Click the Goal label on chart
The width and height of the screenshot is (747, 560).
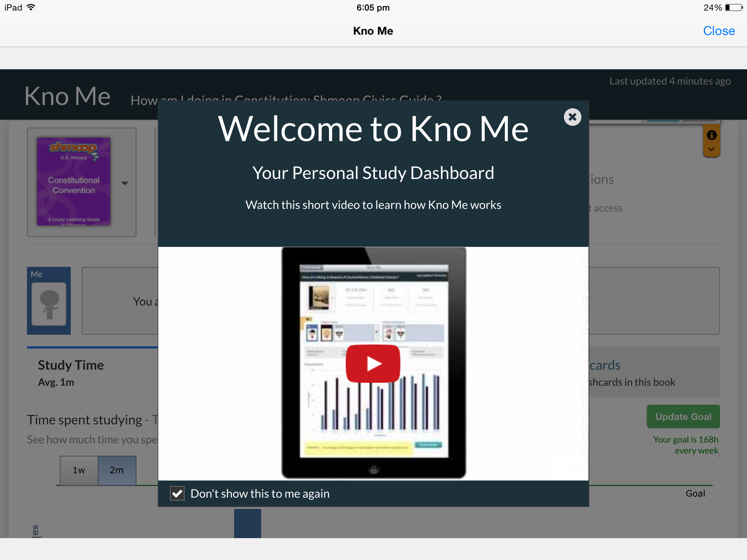click(695, 493)
